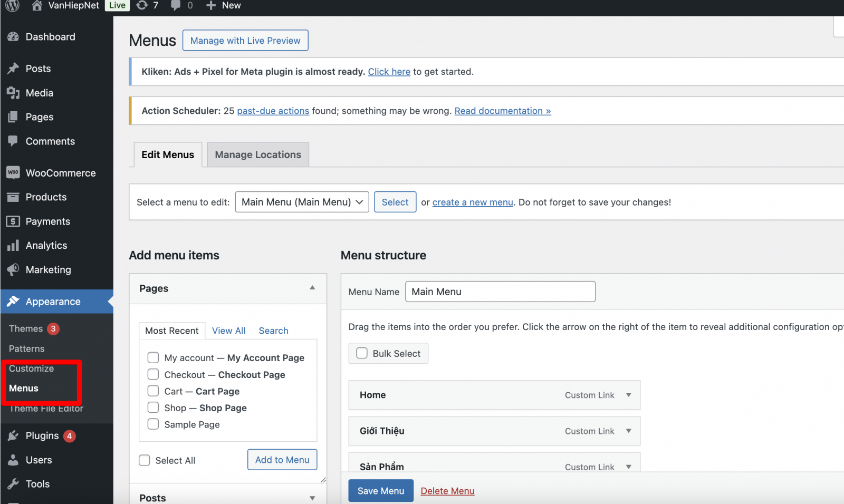Click the Manage with Live Preview button
This screenshot has width=844, height=504.
click(x=245, y=41)
